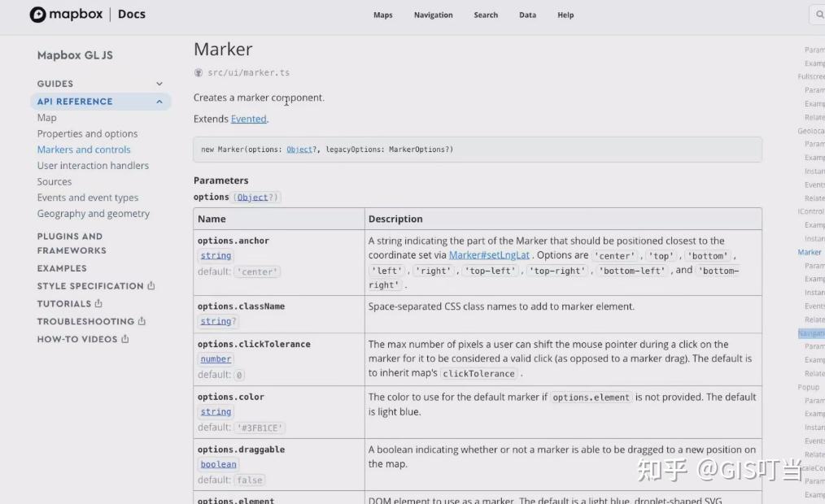Click the icon beside src/ui/marker.ts
The width and height of the screenshot is (825, 504).
tap(197, 72)
